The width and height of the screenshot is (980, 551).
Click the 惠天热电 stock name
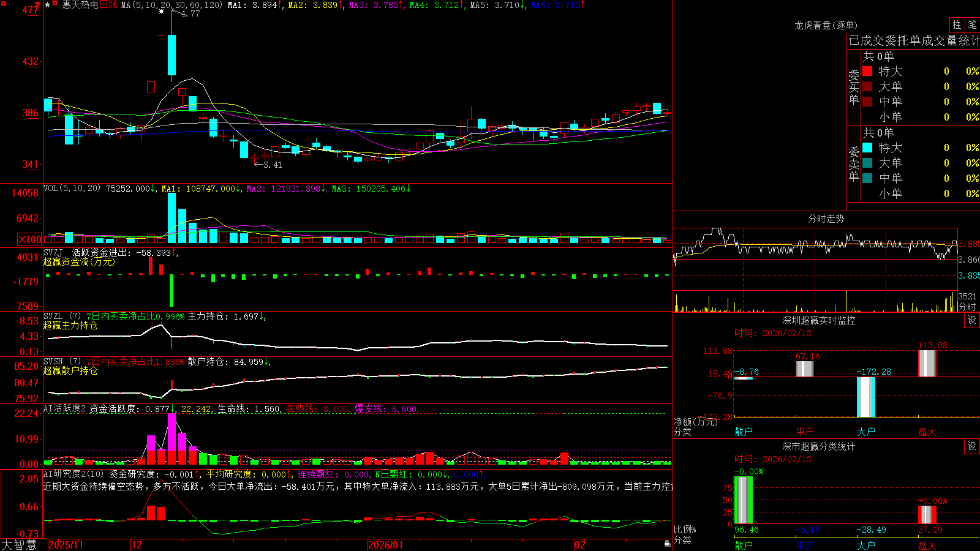click(80, 5)
